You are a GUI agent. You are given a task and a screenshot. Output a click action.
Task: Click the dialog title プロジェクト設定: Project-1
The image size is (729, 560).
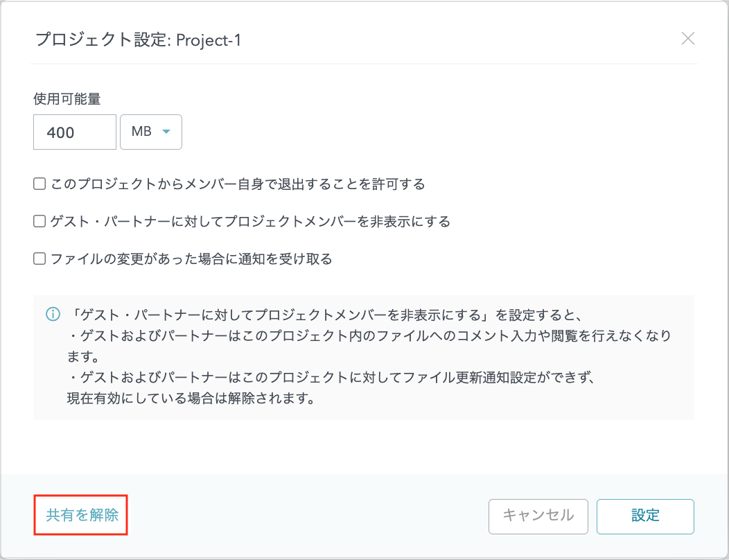[139, 40]
